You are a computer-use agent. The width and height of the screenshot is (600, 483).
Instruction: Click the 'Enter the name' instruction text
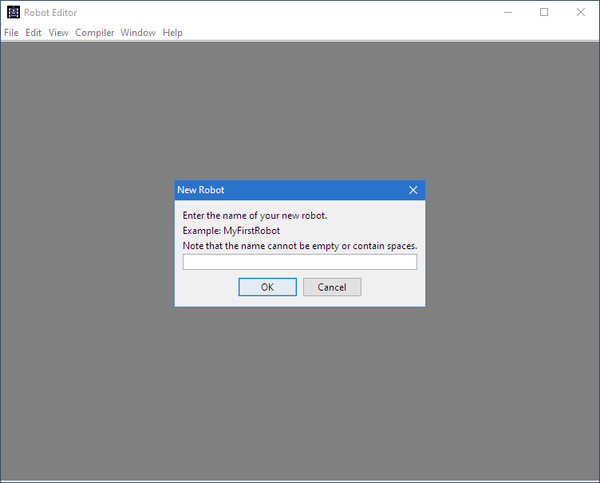(x=255, y=216)
